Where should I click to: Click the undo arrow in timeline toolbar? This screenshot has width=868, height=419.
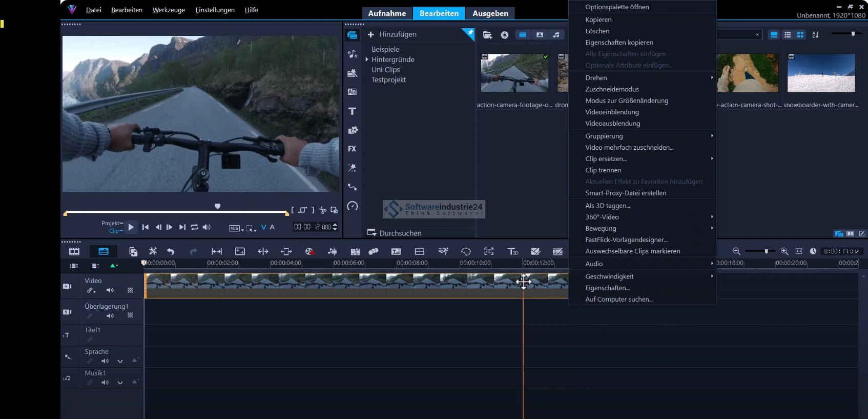[x=171, y=251]
